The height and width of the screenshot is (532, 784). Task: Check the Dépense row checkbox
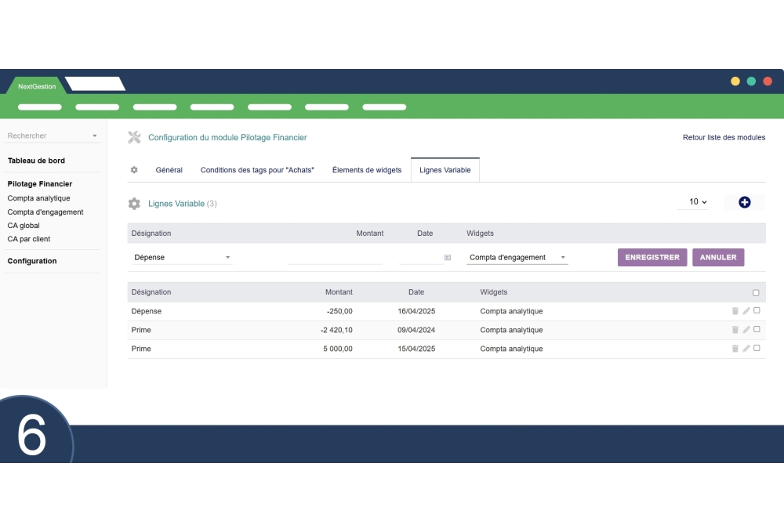click(x=757, y=310)
